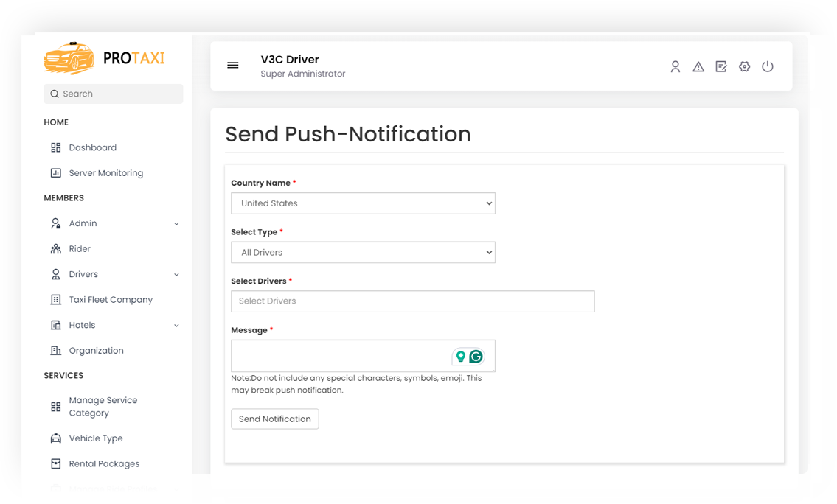This screenshot has width=837, height=504.
Task: Open the Country Name dropdown
Action: click(x=363, y=203)
